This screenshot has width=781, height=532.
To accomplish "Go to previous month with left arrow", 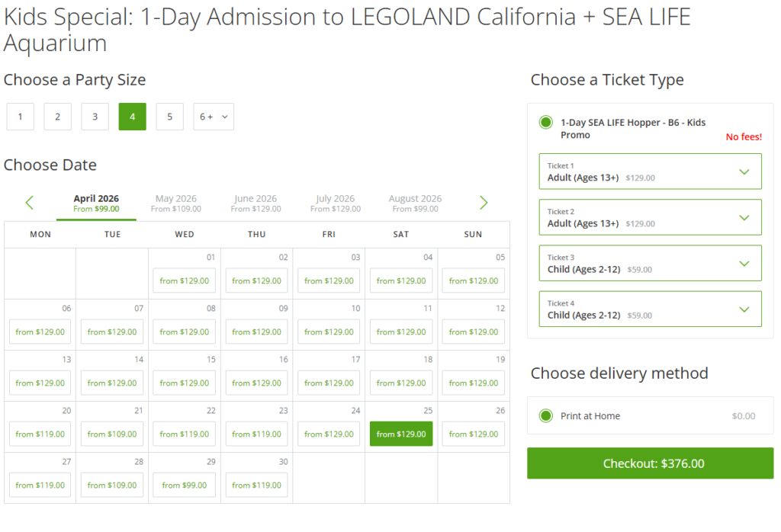I will pos(30,203).
